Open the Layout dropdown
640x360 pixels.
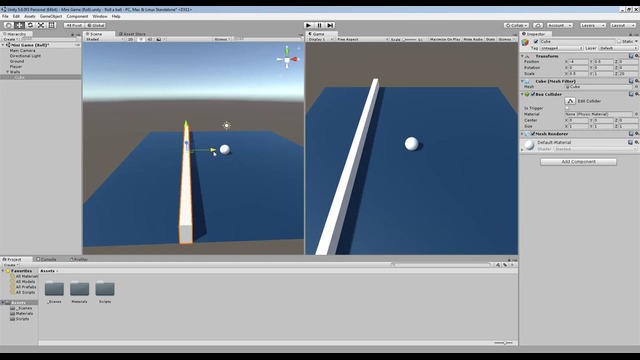click(623, 25)
